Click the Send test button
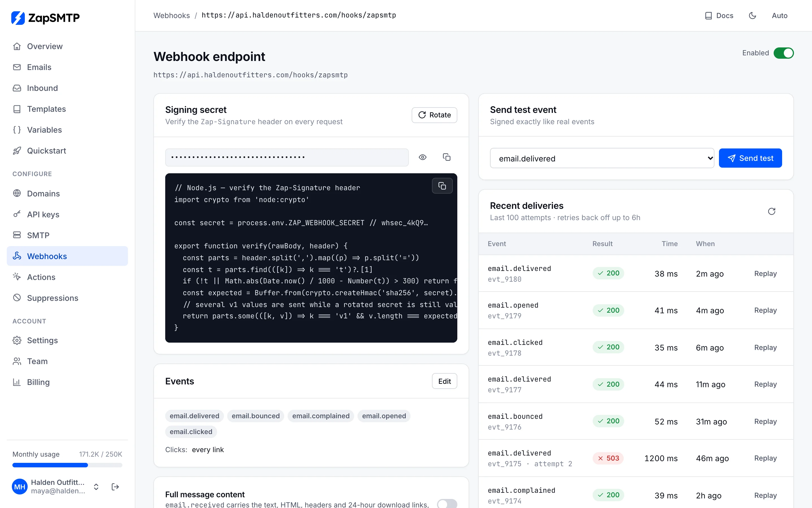 750,158
